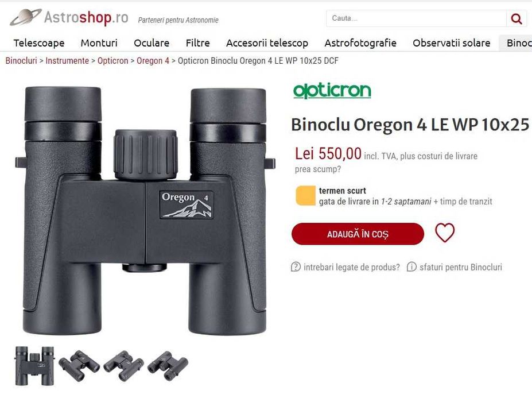The height and width of the screenshot is (402, 532).
Task: Select the third binocular thumbnail
Action: pos(123,366)
